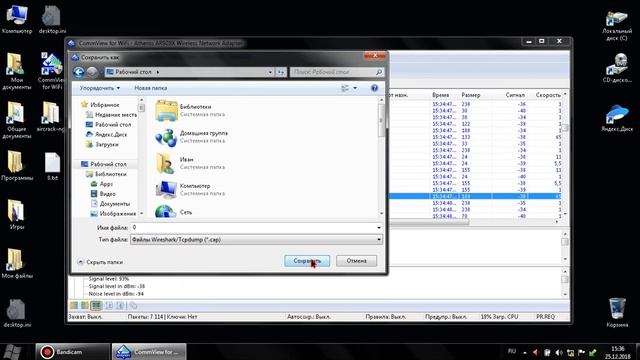Click the second icon in CommView bottom toolbar

click(x=84, y=305)
